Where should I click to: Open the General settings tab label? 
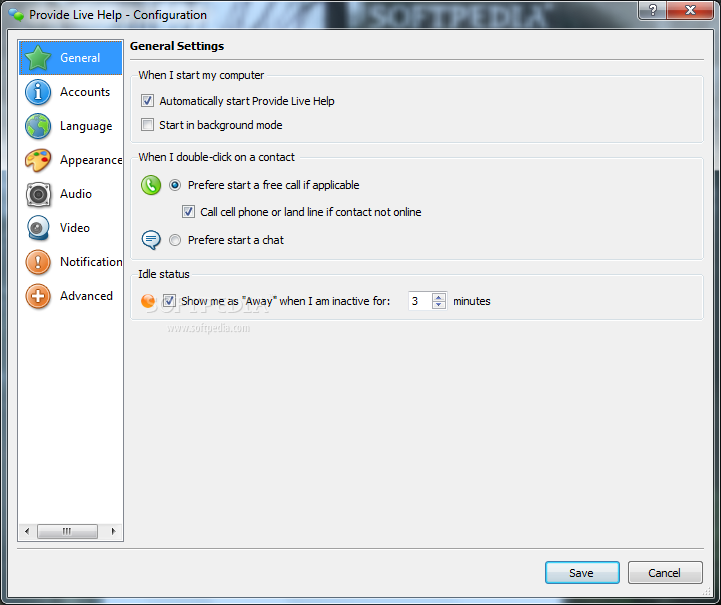click(80, 58)
